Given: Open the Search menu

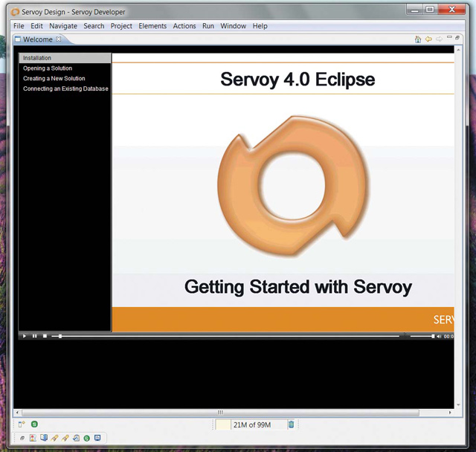Looking at the screenshot, I should [94, 26].
